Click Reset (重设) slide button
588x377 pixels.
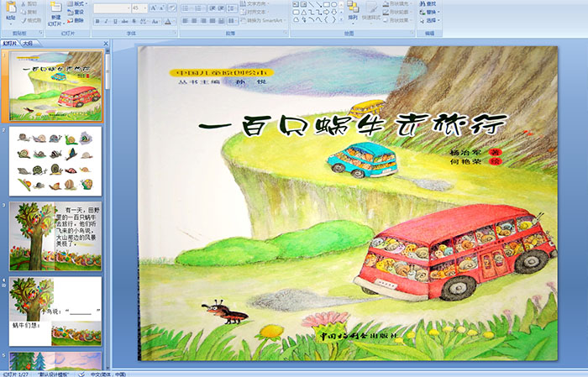76,12
